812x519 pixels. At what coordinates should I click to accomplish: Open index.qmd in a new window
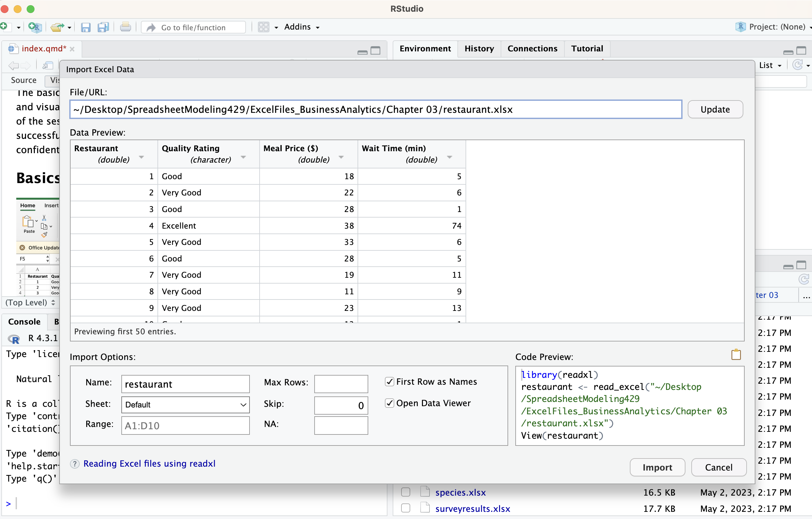point(47,65)
